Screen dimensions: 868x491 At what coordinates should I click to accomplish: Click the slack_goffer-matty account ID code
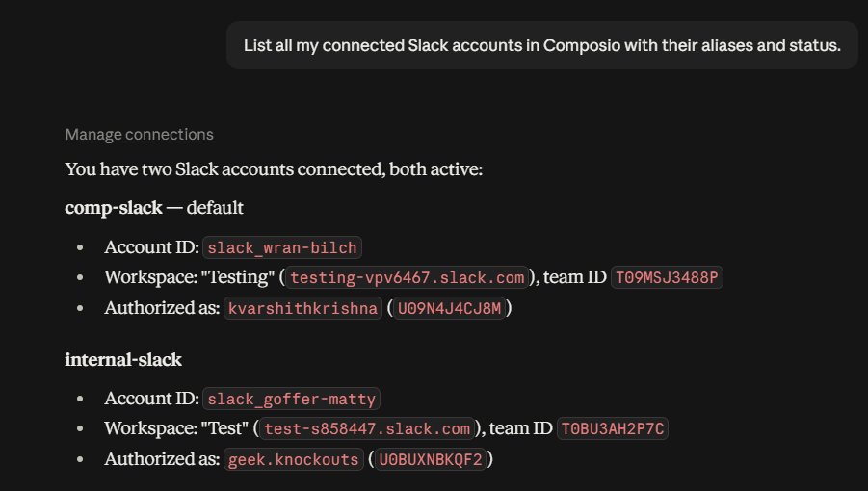point(292,399)
